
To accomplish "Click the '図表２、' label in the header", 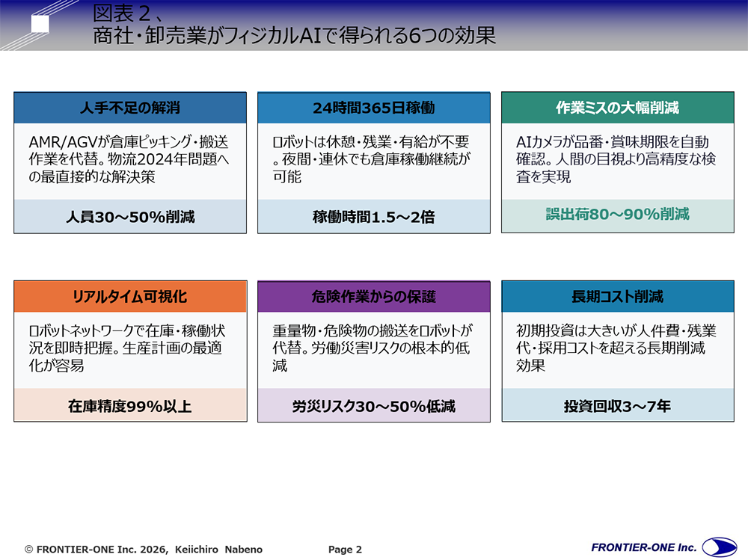I will coord(129,13).
